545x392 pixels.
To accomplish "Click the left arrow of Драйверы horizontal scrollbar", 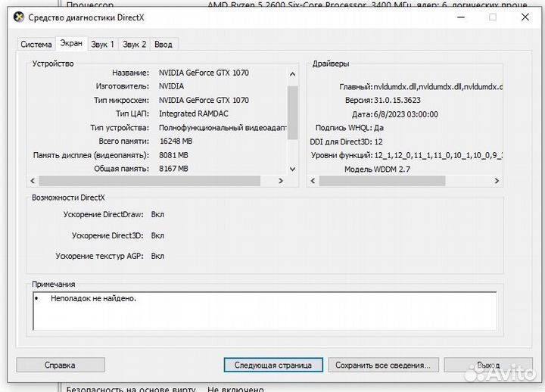I will point(313,181).
